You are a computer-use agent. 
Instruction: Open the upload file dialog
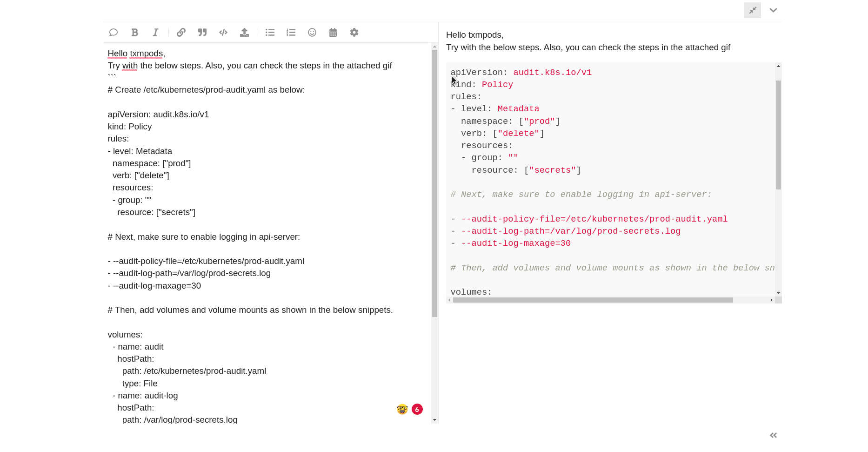click(244, 33)
